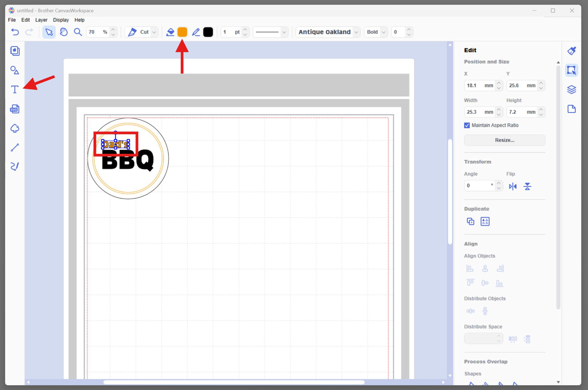Select the Text tool

(x=15, y=89)
